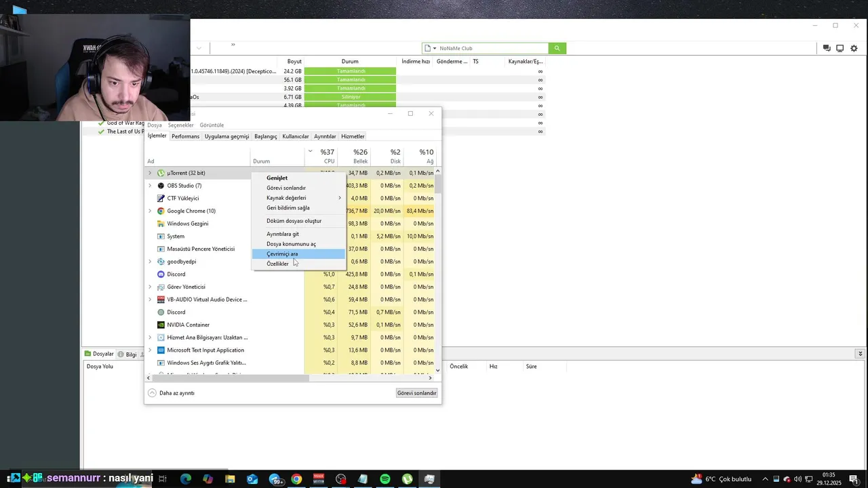868x488 pixels.
Task: Switch to the Performans tab
Action: click(185, 136)
